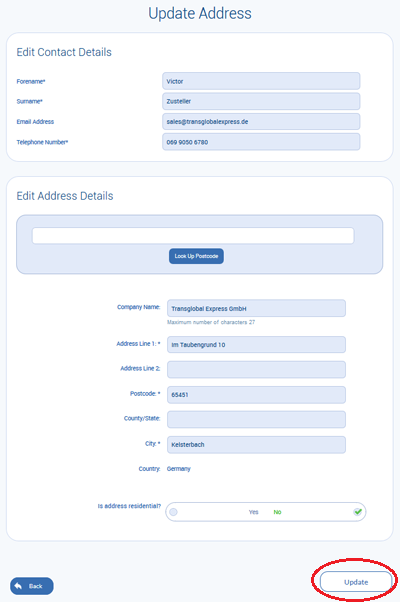400x602 pixels.
Task: Click the empty radio circle on the residential toggle
Action: point(174,512)
